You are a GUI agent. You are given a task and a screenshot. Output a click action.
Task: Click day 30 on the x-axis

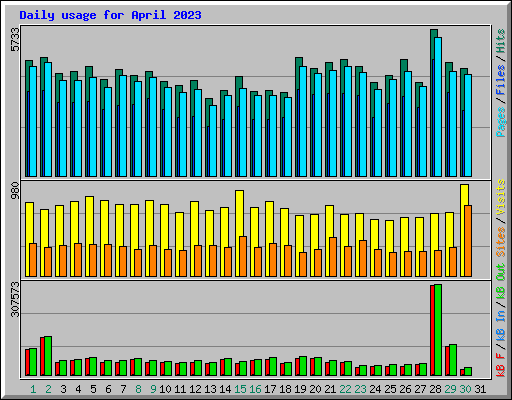click(465, 389)
